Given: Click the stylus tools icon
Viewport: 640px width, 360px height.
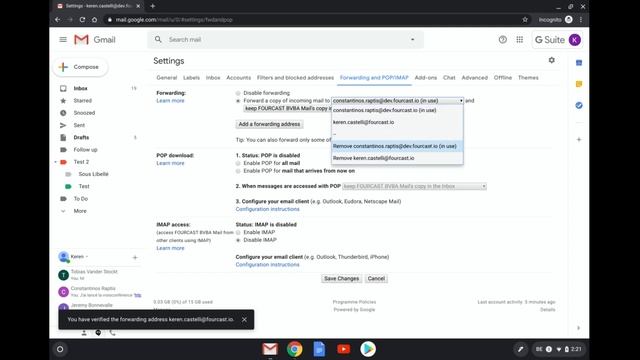Looking at the screenshot, I should click(520, 349).
